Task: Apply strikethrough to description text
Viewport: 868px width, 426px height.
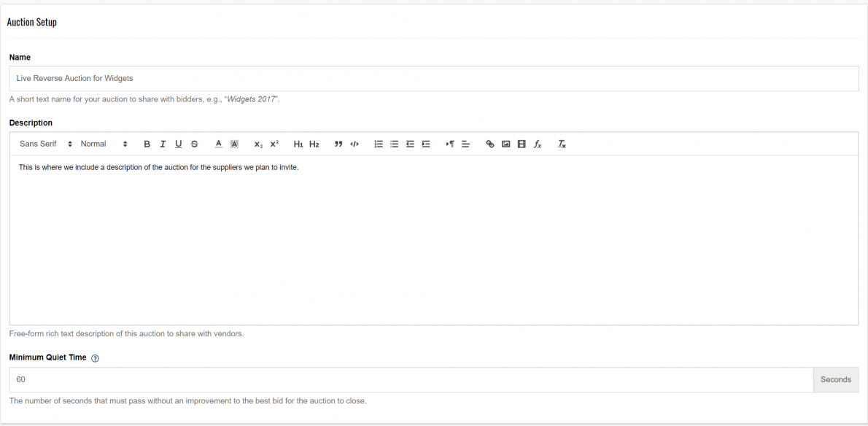Action: (x=194, y=144)
